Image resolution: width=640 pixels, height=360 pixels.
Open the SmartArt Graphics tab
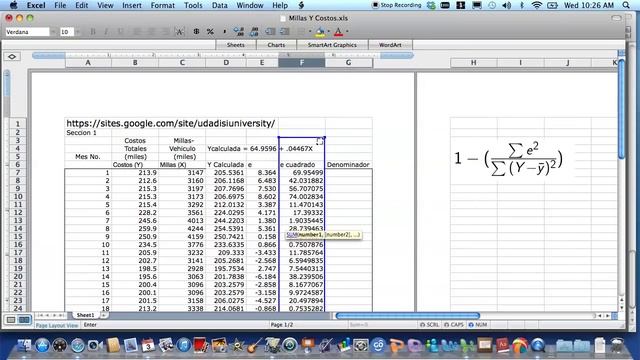[332, 45]
